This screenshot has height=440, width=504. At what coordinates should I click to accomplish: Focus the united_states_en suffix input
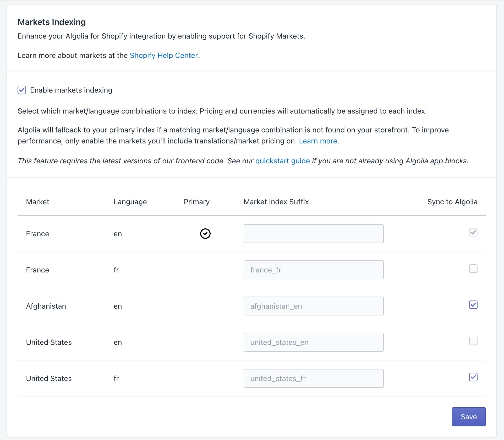(x=313, y=342)
